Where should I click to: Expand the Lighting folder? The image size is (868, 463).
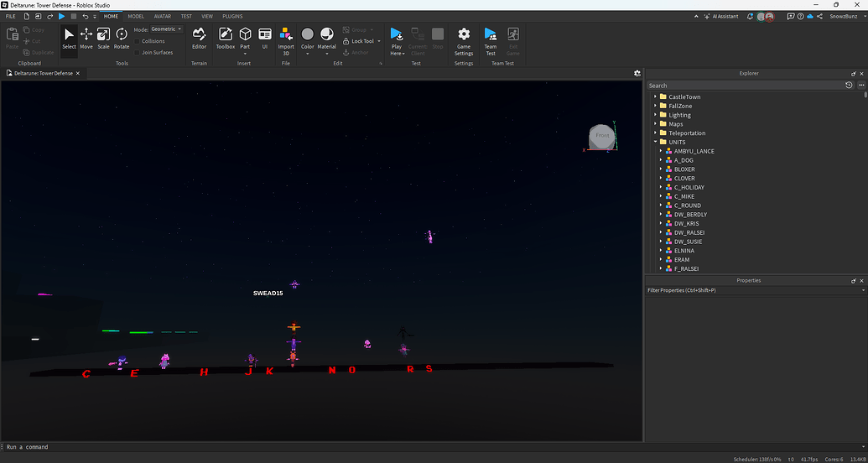coord(656,115)
